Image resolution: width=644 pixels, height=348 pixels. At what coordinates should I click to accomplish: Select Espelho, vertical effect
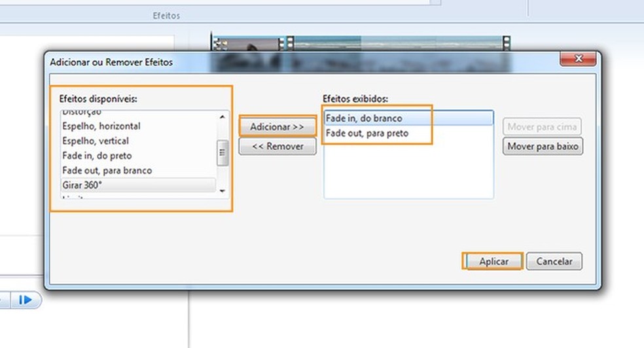[138, 141]
